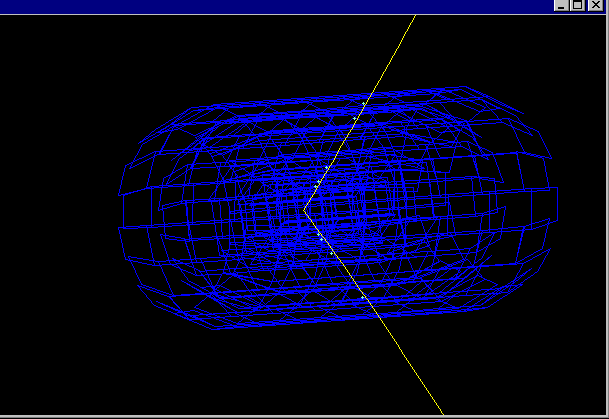Close the wireframe viewer window
The image size is (609, 419).
596,5
